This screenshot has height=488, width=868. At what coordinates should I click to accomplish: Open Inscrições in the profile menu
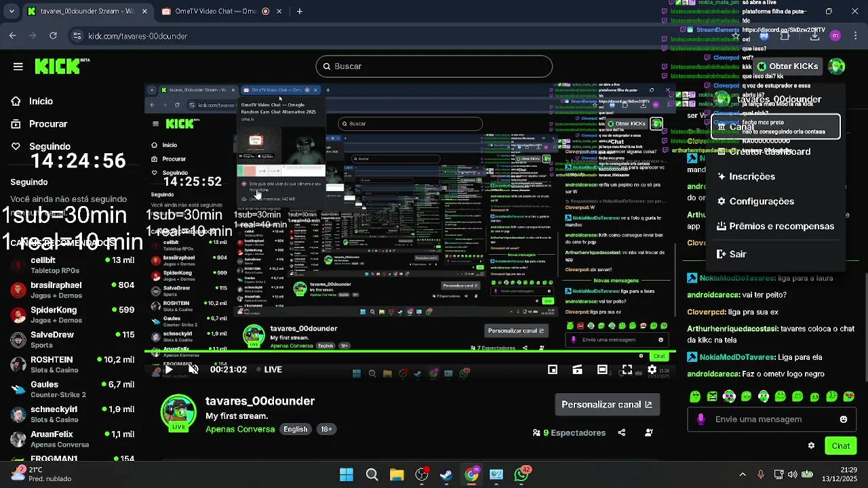(x=776, y=176)
